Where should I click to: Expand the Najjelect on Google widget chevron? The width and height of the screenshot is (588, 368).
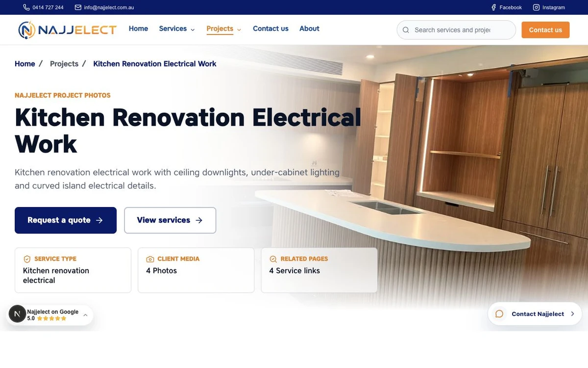pyautogui.click(x=85, y=315)
